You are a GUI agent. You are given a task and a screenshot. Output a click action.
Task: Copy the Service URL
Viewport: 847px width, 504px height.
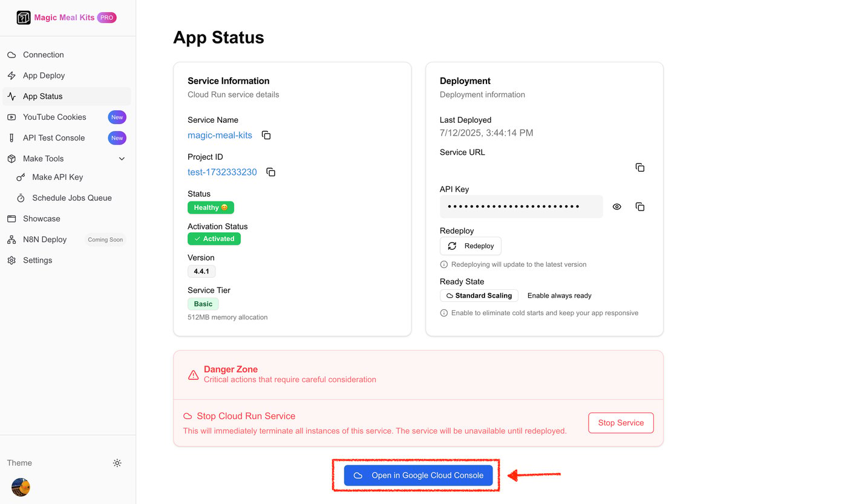coord(640,168)
